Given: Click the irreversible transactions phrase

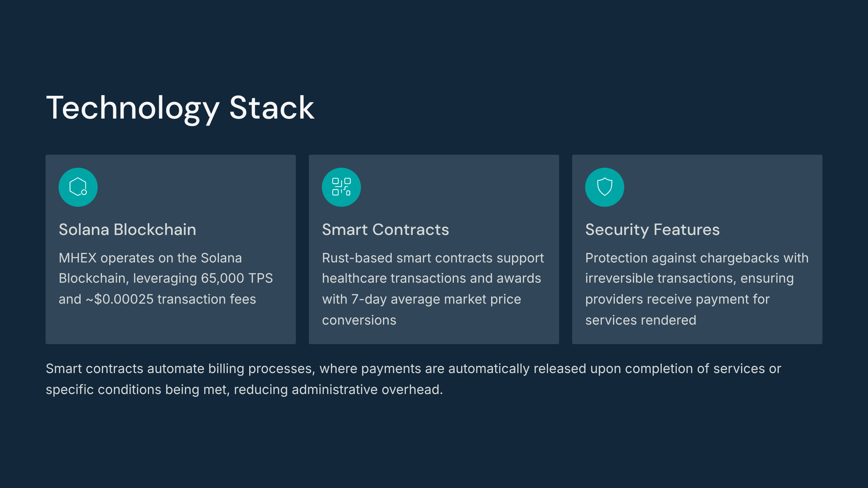Looking at the screenshot, I should point(659,278).
